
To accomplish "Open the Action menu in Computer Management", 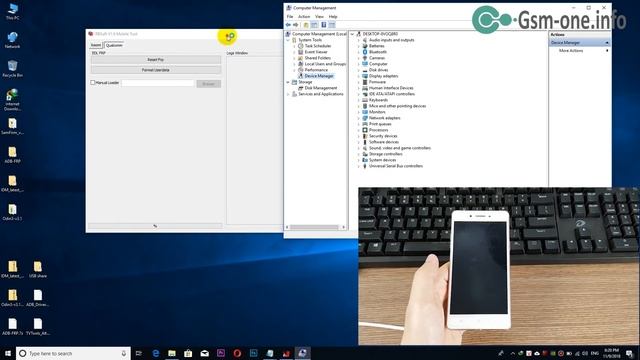I will [x=304, y=17].
